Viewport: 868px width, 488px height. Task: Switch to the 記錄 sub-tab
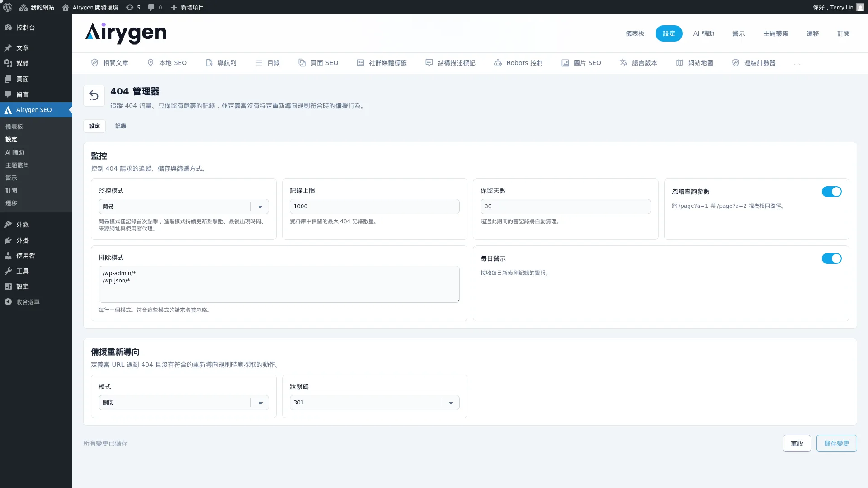coord(121,126)
